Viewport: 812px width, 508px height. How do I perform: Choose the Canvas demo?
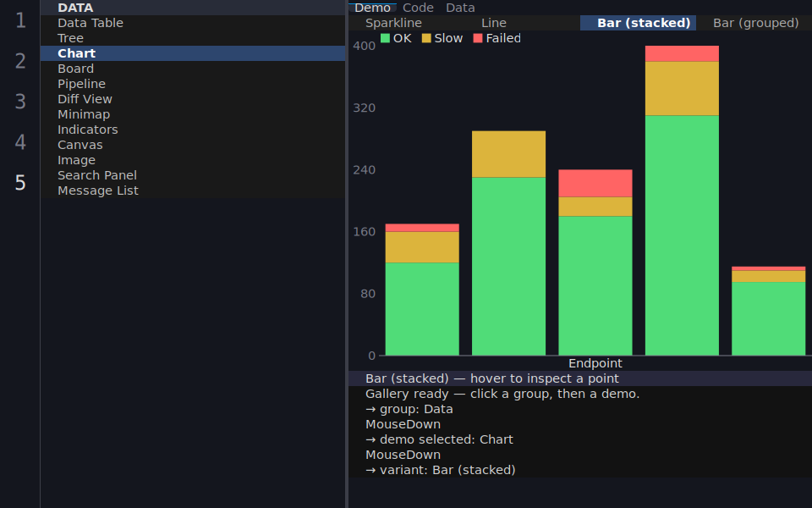click(193, 145)
